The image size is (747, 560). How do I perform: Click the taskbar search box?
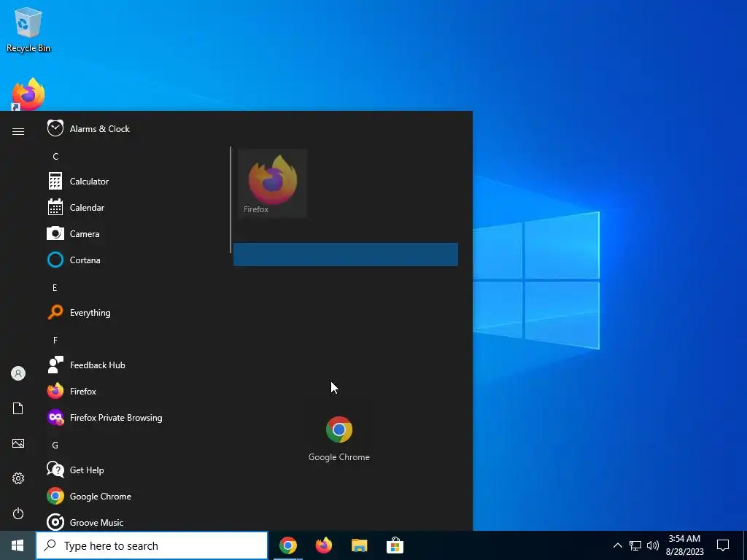coord(152,545)
